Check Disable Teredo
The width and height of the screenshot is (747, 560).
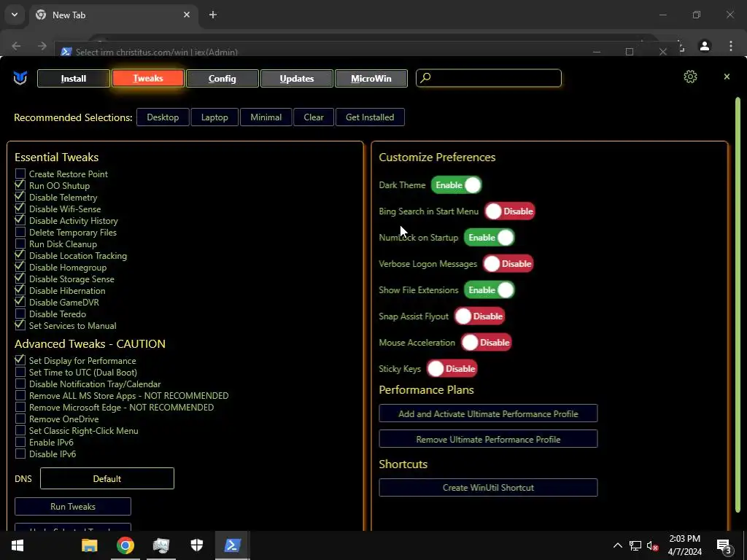[x=20, y=314]
